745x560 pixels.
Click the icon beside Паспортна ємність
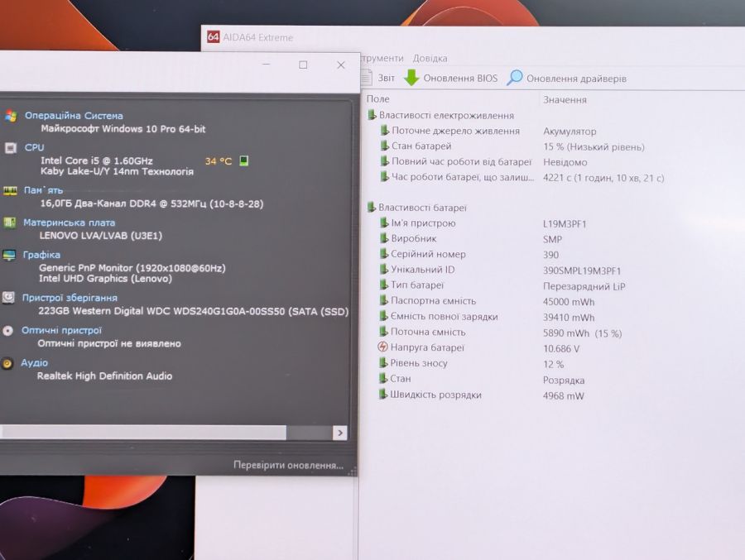384,300
